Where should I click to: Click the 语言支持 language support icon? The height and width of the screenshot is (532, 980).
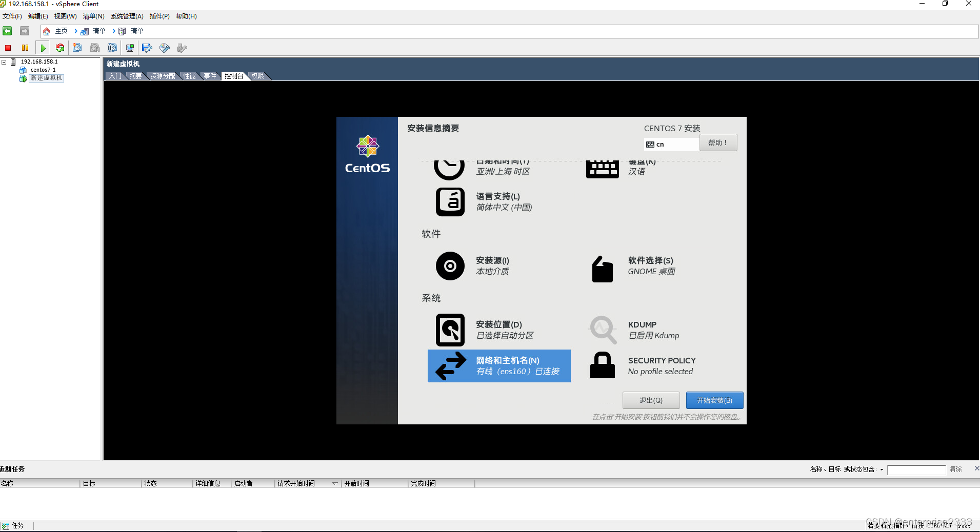[x=450, y=202]
